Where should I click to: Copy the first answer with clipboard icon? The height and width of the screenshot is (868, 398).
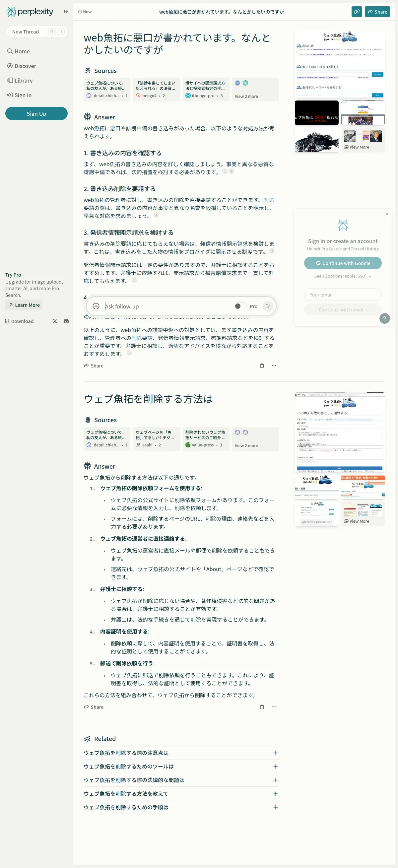point(262,366)
